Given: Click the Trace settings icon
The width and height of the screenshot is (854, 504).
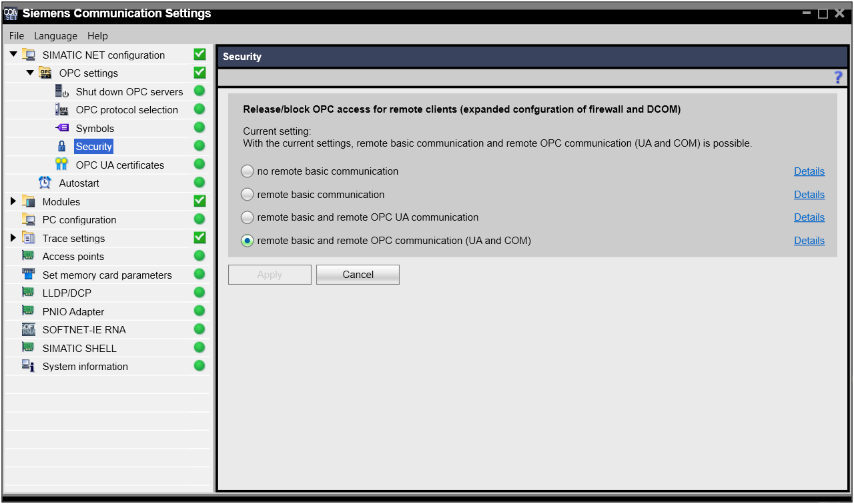Looking at the screenshot, I should click(29, 238).
